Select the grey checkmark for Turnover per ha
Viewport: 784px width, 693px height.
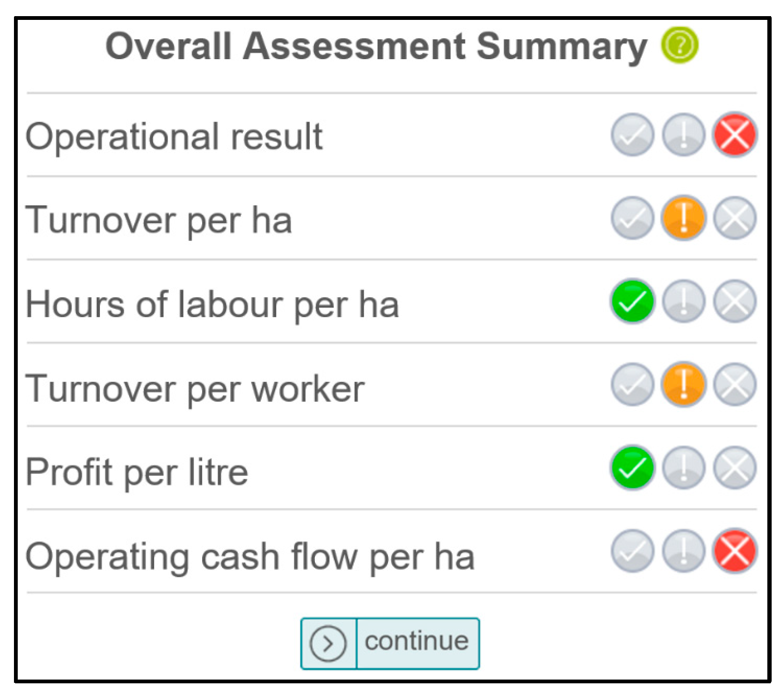(x=632, y=218)
